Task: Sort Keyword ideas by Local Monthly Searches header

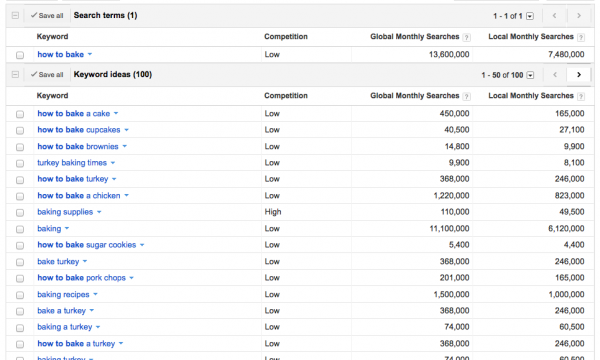Action: 531,96
